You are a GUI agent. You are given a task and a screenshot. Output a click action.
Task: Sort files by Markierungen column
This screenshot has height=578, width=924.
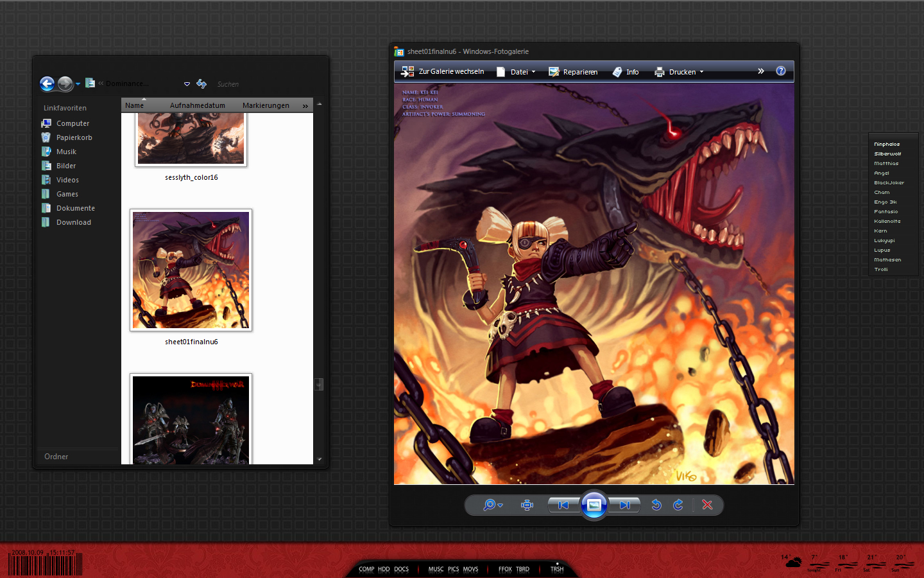pos(267,105)
